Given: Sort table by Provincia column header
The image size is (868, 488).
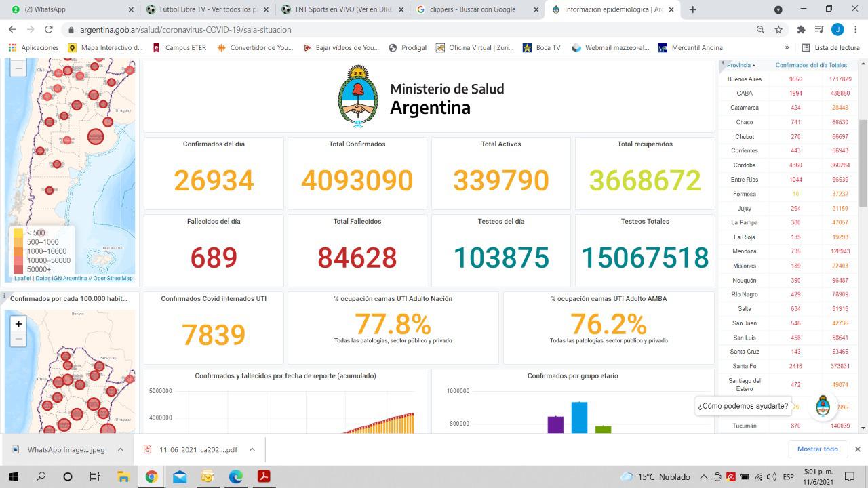Looking at the screenshot, I should pos(740,65).
